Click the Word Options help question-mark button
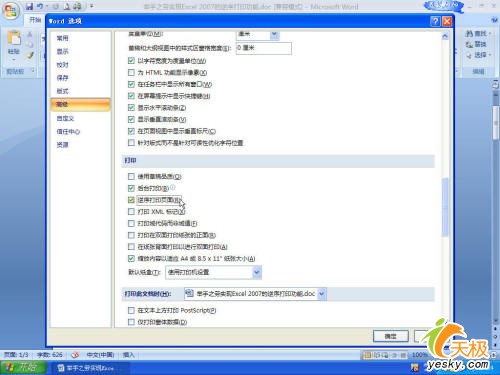 (435, 21)
